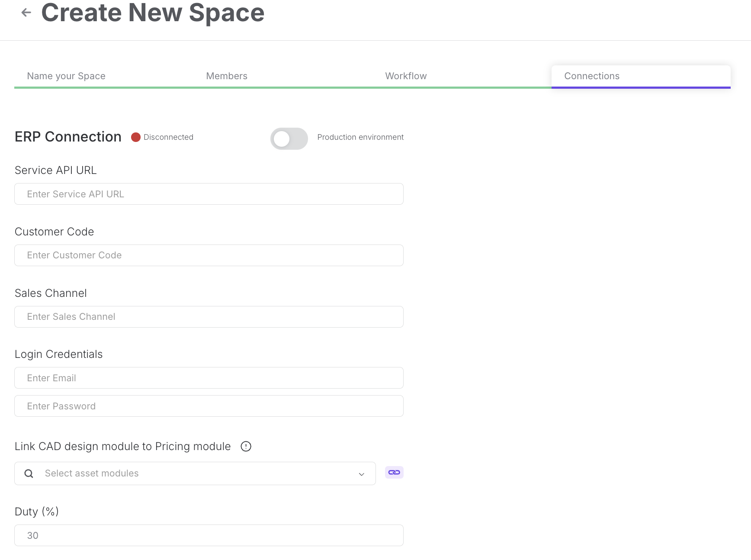Go to the Name your Space tab

(66, 76)
